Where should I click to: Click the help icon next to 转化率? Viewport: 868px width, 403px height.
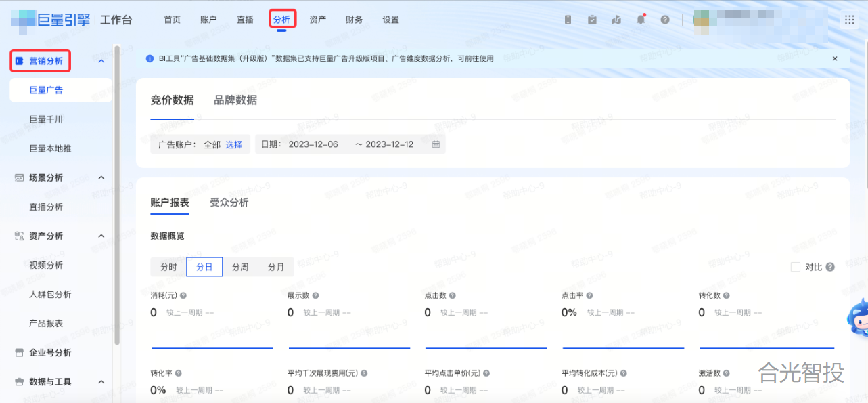click(x=178, y=373)
